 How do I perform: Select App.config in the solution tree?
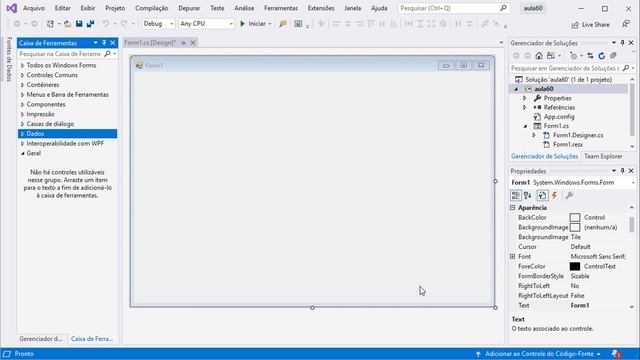click(x=559, y=117)
